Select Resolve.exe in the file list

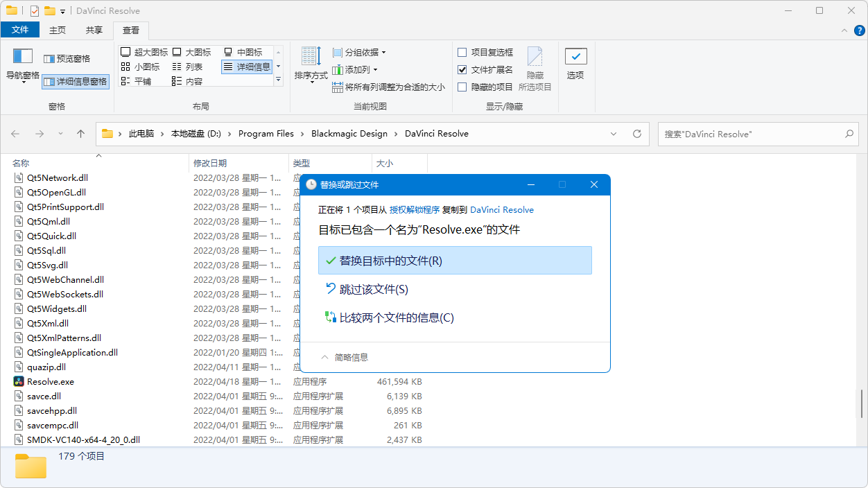pos(51,381)
